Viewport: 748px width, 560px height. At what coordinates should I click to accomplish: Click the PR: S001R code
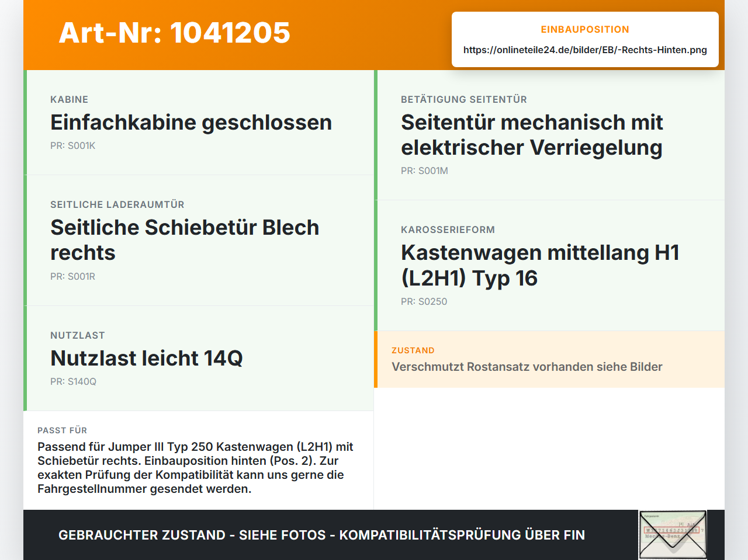[72, 277]
